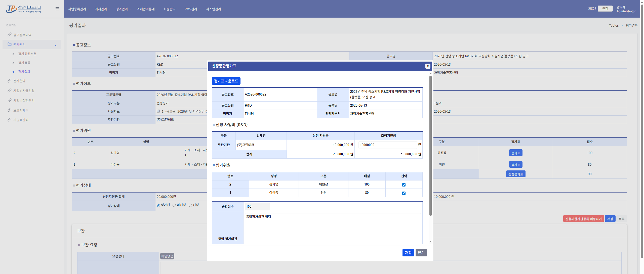
Task: Open the 사전자료 attached file icon
Action: [x=158, y=111]
